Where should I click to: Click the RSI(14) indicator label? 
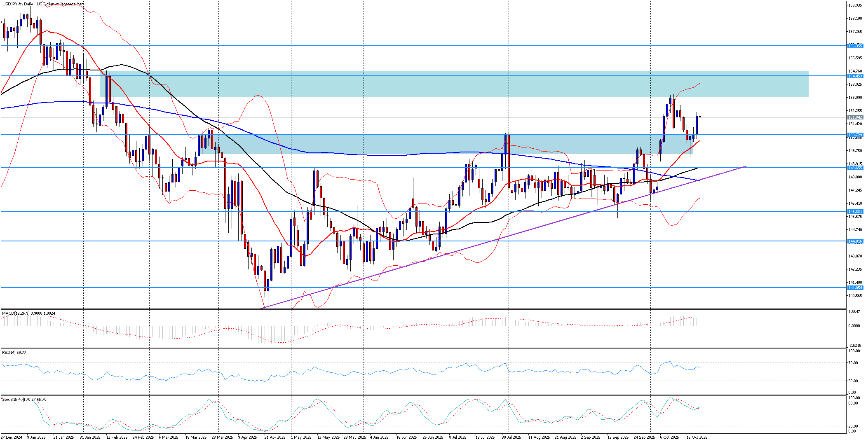point(14,353)
